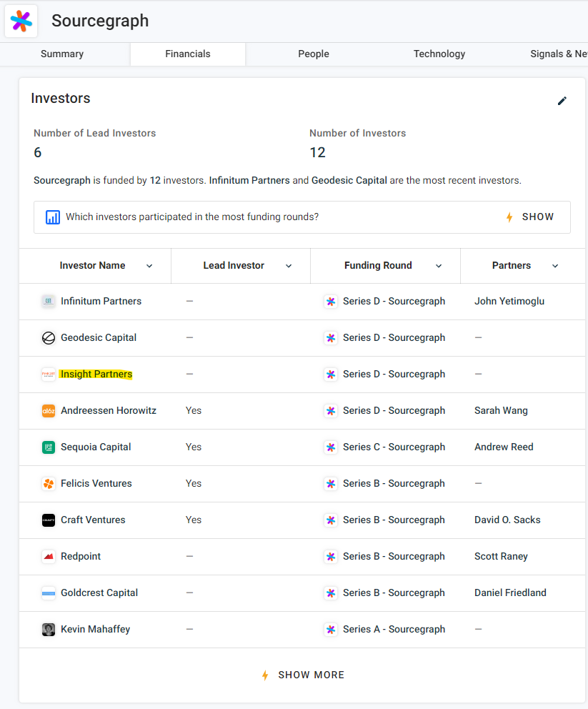The width and height of the screenshot is (588, 709).
Task: Click Sourcegraph icon in Insight Partners row
Action: tap(331, 375)
